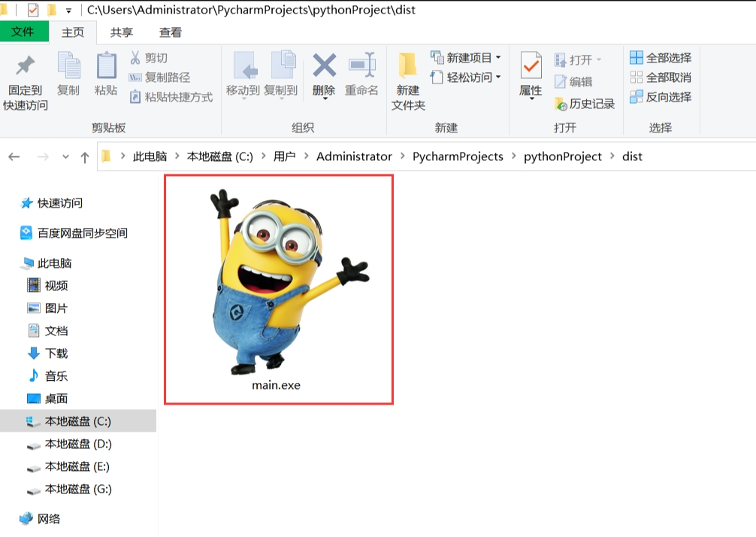Click the red Delete X icon
The height and width of the screenshot is (537, 756).
coord(324,66)
